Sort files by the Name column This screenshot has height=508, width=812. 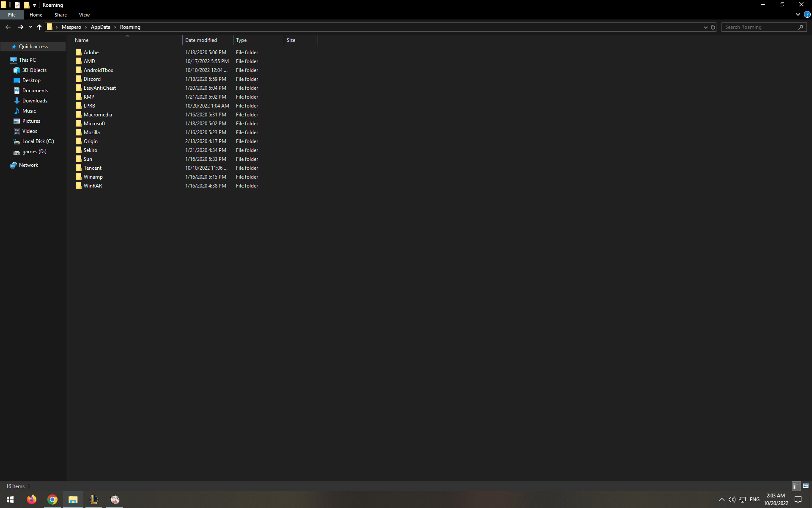click(127, 40)
